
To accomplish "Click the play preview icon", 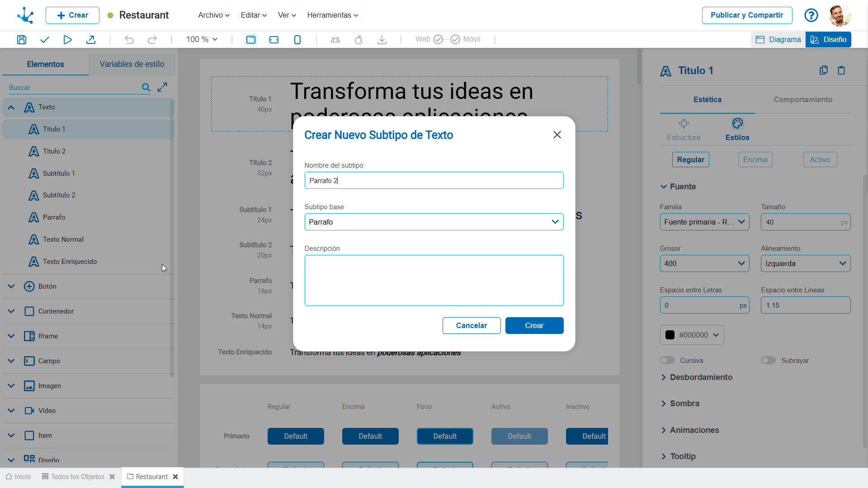I will (67, 40).
